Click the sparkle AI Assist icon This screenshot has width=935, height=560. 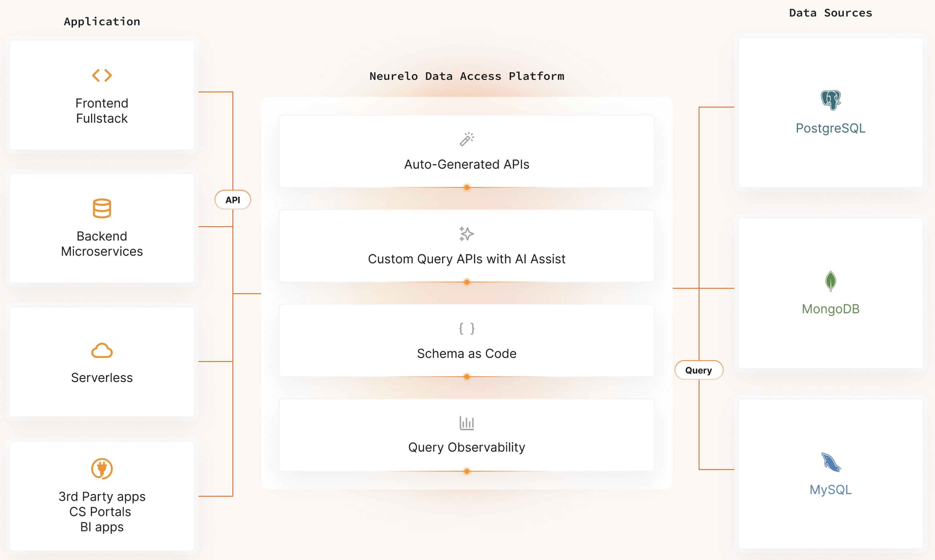[x=467, y=234]
